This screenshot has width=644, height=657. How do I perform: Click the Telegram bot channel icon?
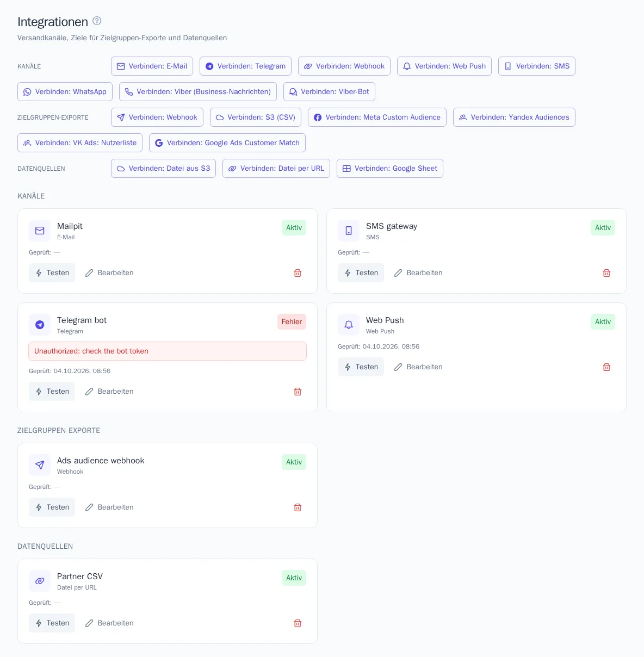coord(40,325)
